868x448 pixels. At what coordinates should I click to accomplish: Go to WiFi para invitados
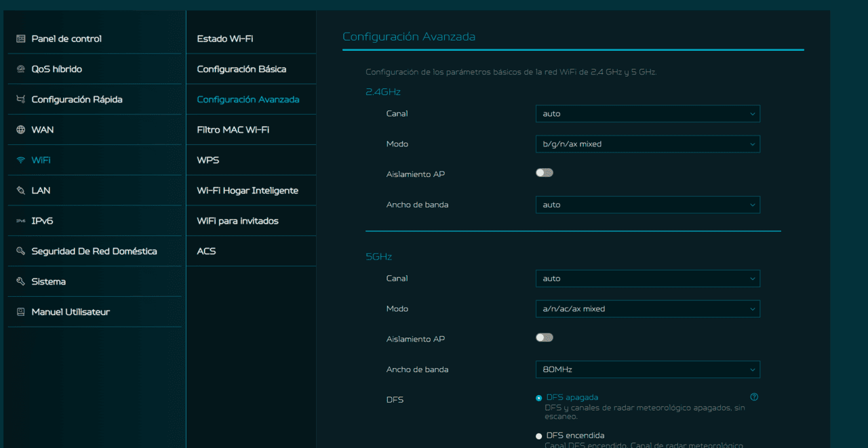(237, 221)
